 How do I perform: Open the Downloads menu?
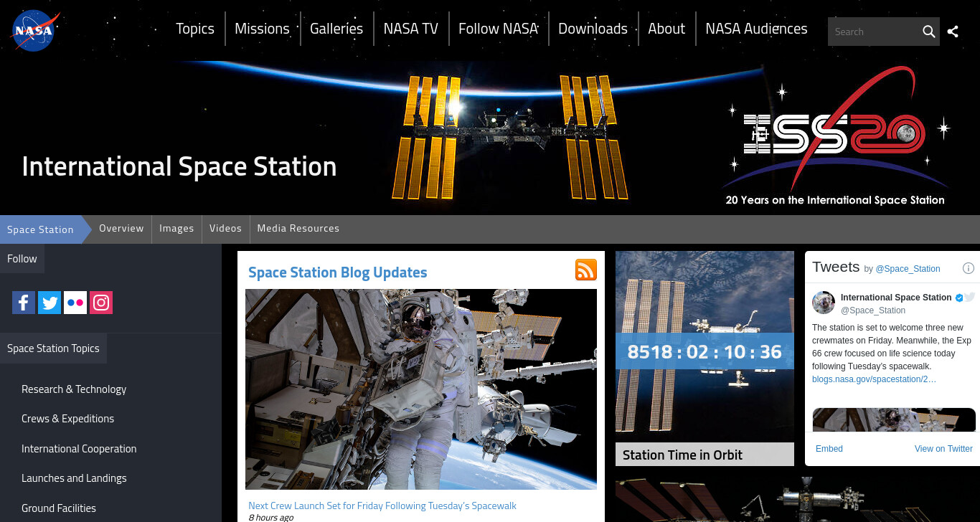click(x=593, y=29)
